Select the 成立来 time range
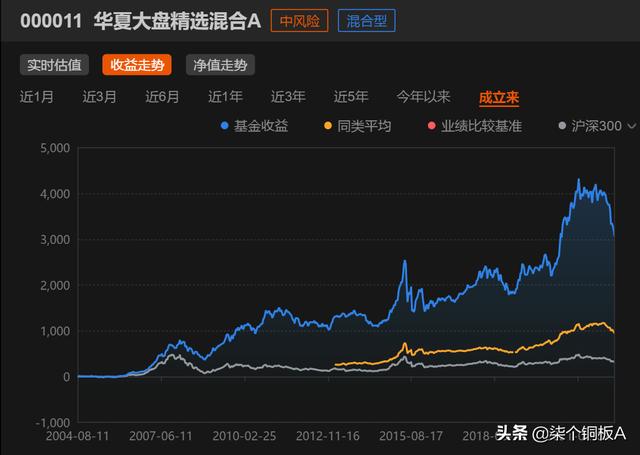640x455 pixels. click(x=499, y=98)
